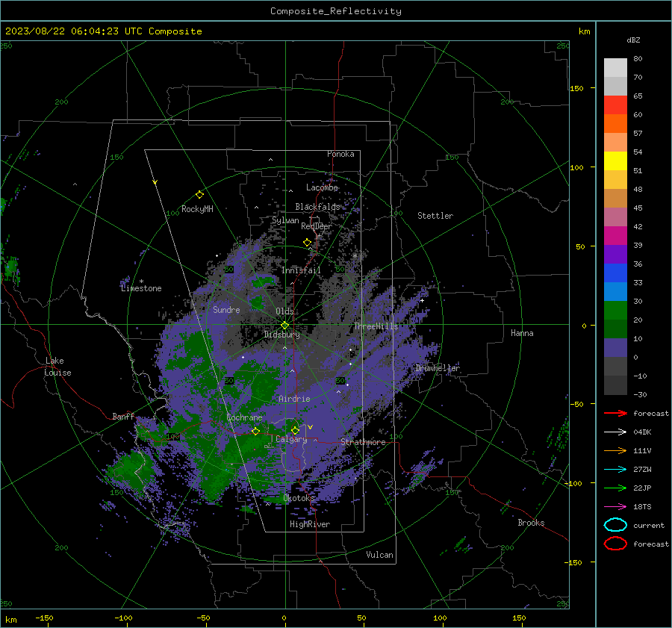Image resolution: width=672 pixels, height=628 pixels.
Task: Click the km label at top right
Action: [584, 31]
